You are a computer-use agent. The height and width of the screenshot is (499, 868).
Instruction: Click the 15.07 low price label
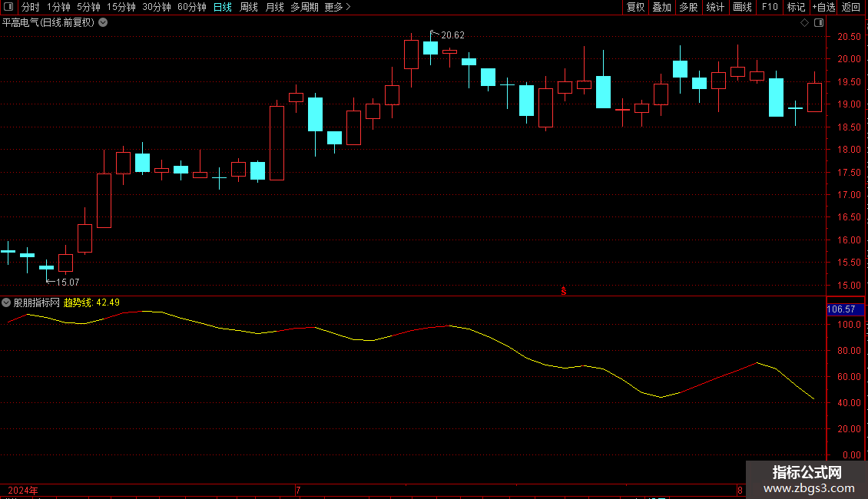click(68, 283)
